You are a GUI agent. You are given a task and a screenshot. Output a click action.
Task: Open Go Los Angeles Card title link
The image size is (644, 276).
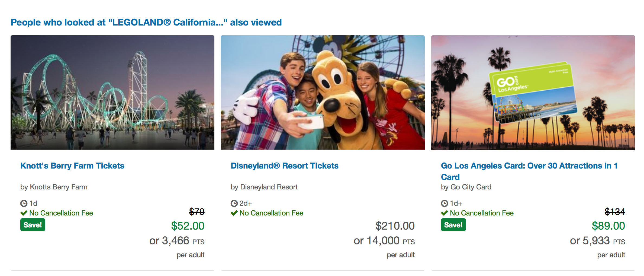pyautogui.click(x=529, y=166)
